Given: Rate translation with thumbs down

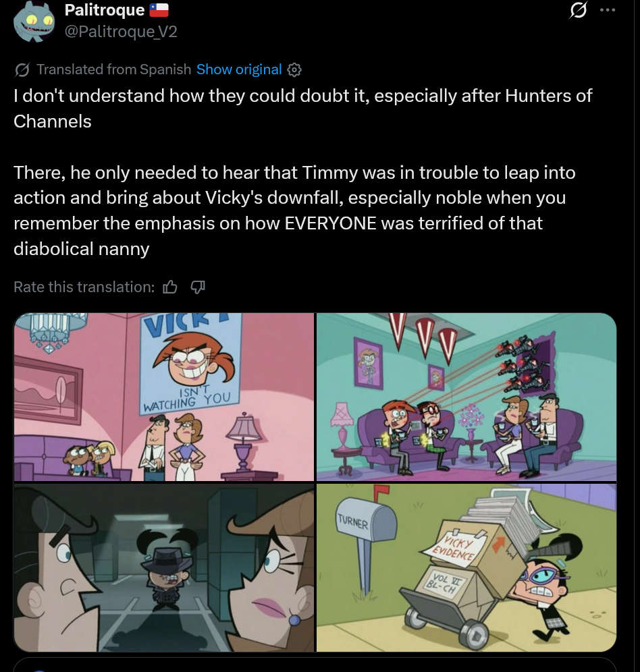Looking at the screenshot, I should (x=197, y=287).
